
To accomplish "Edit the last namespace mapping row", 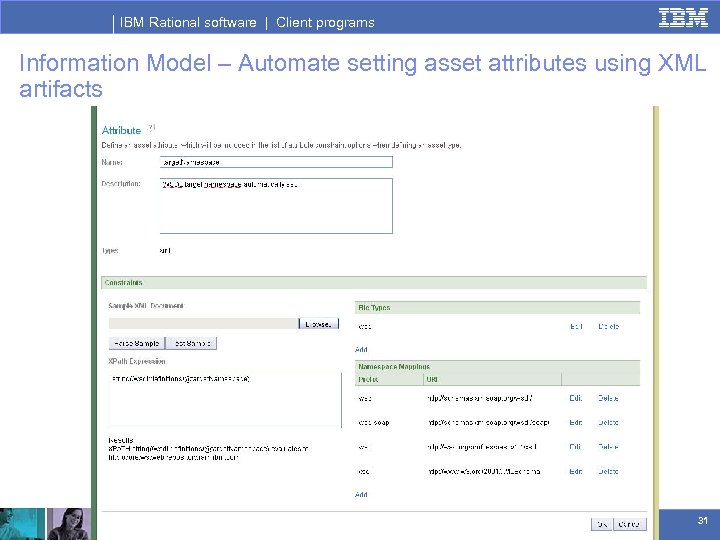I will (x=576, y=471).
